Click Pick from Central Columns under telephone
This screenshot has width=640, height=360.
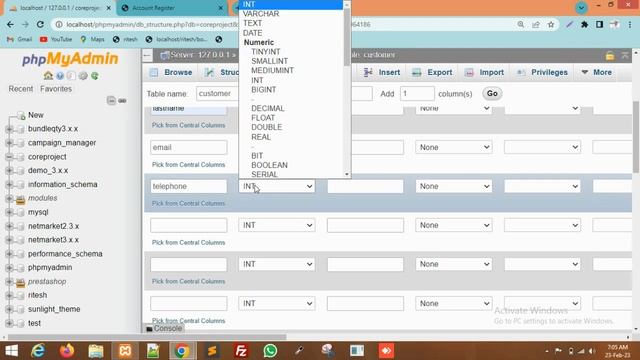(x=188, y=203)
